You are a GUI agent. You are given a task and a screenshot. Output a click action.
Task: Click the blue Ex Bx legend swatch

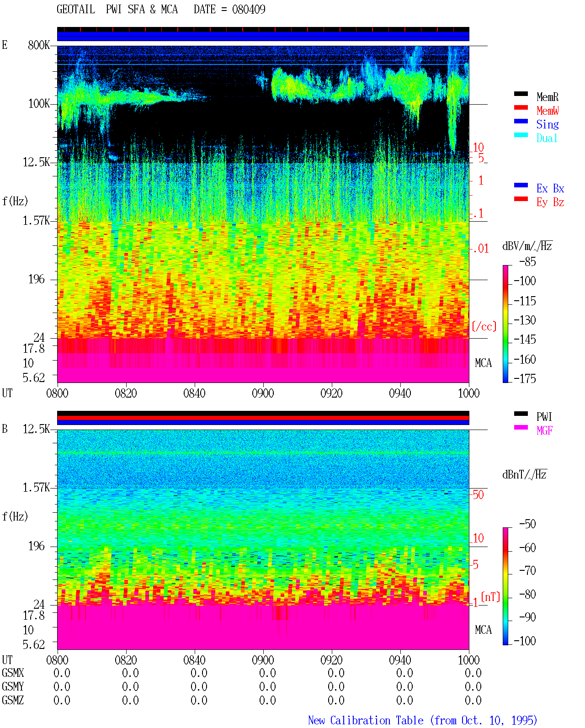tap(521, 185)
